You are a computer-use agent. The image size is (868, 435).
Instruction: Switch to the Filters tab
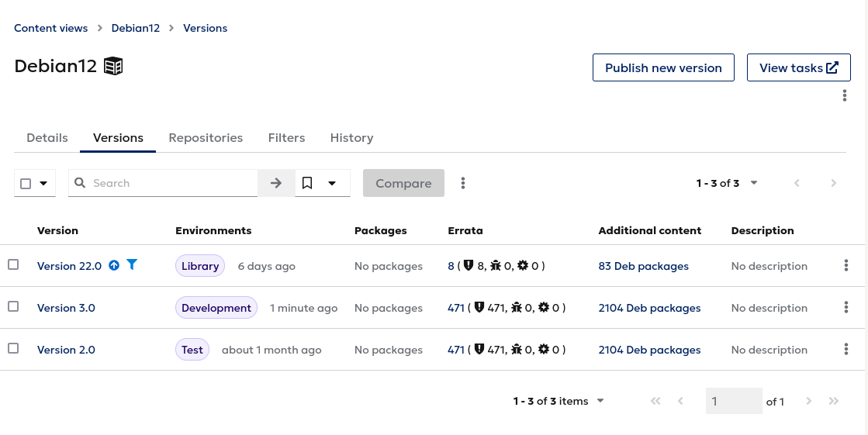[287, 138]
